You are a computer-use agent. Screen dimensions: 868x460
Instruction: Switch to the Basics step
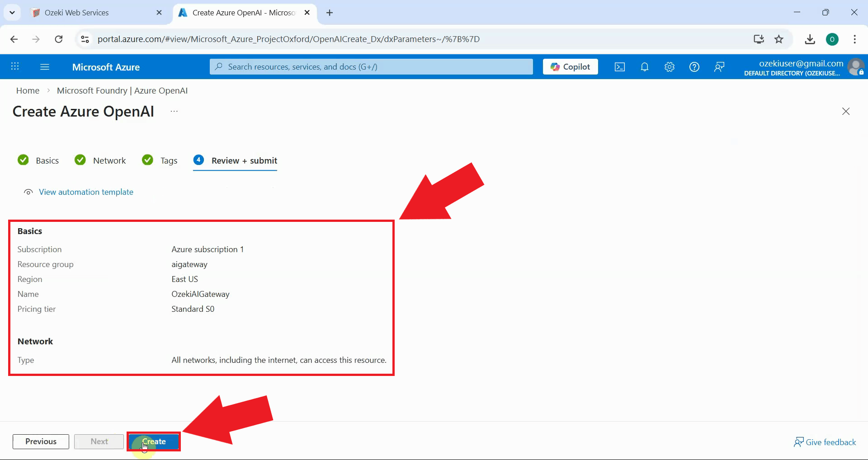(47, 160)
